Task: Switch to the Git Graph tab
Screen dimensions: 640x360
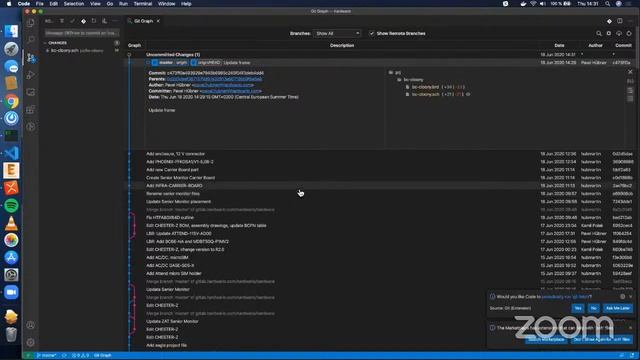Action: click(x=143, y=21)
